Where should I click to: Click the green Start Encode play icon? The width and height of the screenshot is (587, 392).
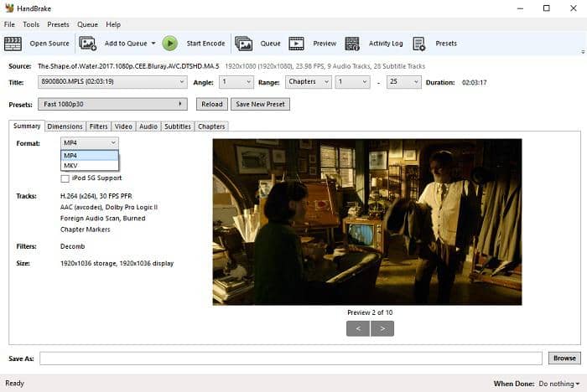pos(170,44)
